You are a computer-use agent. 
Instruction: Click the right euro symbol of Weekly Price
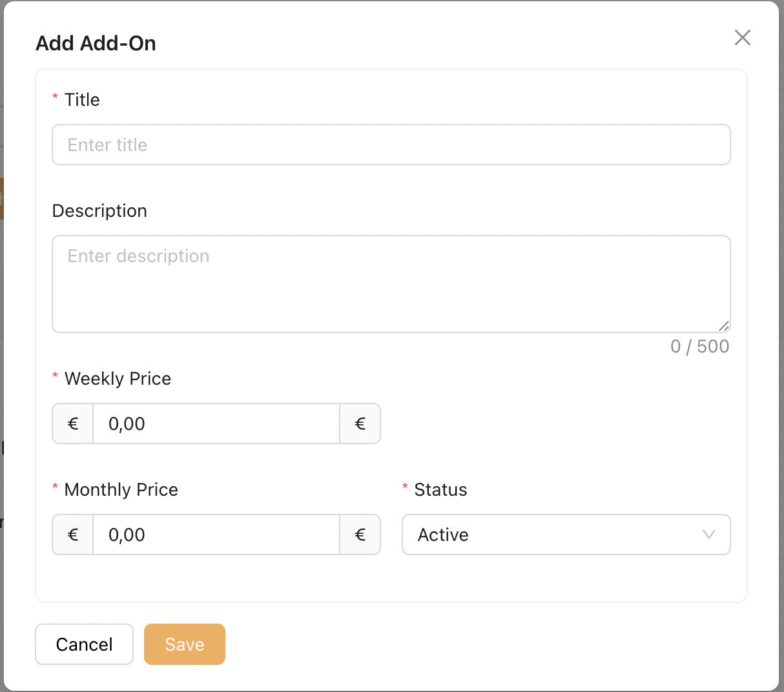tap(360, 423)
